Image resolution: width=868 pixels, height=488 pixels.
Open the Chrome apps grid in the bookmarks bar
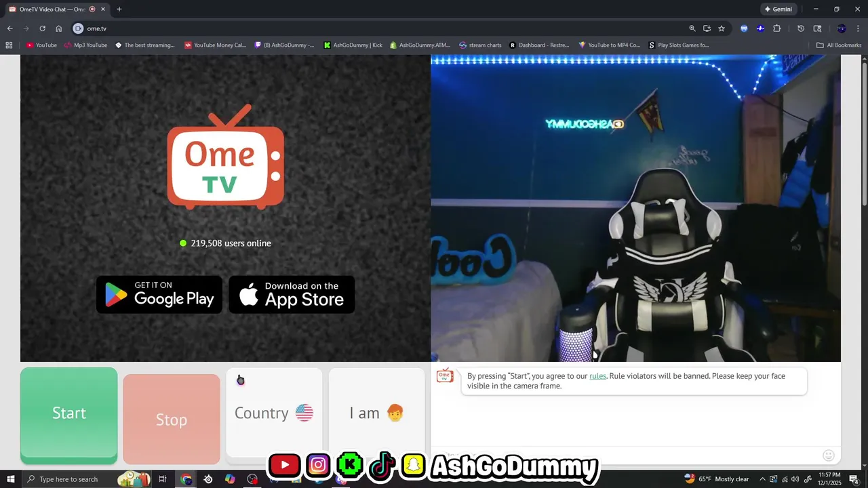click(x=9, y=45)
